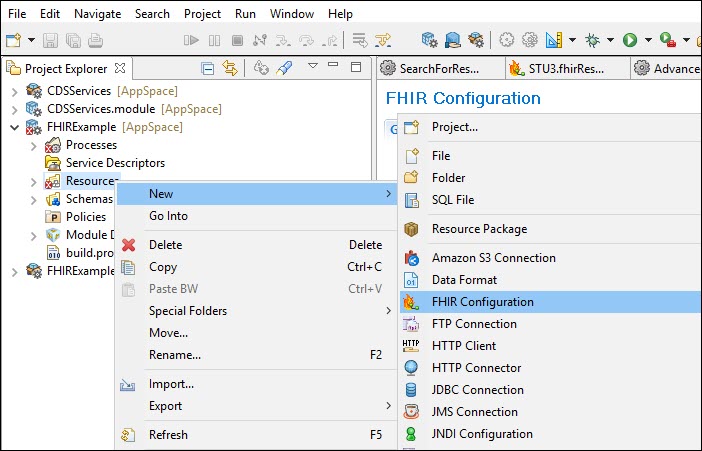Select FHIR Configuration from the New submenu
This screenshot has height=451, width=702.
(x=482, y=302)
